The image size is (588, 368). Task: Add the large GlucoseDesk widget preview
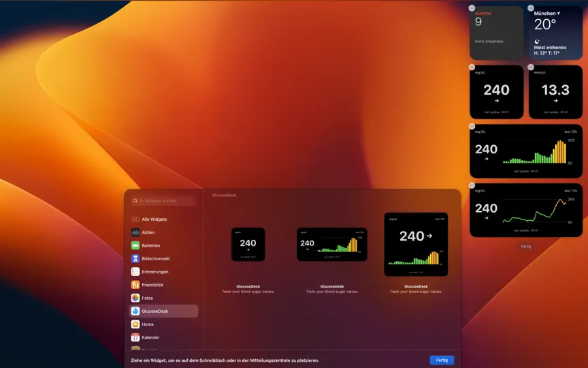coord(416,245)
